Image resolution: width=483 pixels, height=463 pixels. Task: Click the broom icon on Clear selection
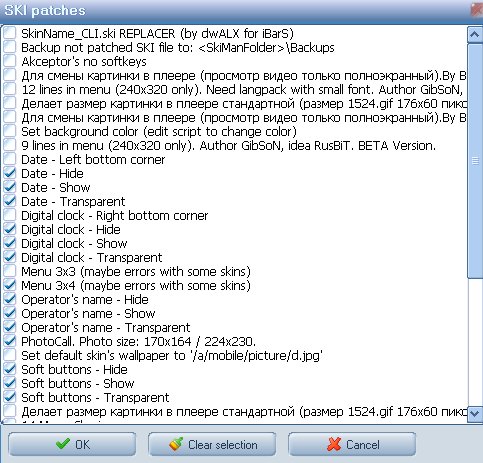(x=176, y=444)
